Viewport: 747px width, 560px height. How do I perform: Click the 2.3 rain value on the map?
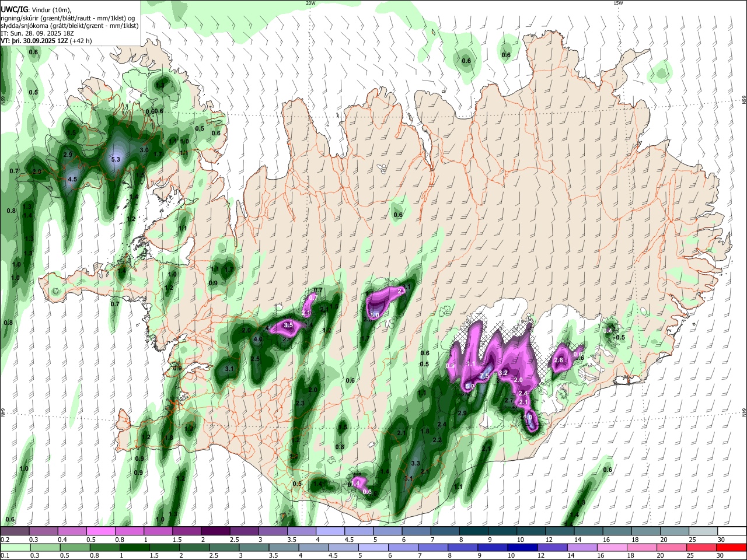coord(300,404)
